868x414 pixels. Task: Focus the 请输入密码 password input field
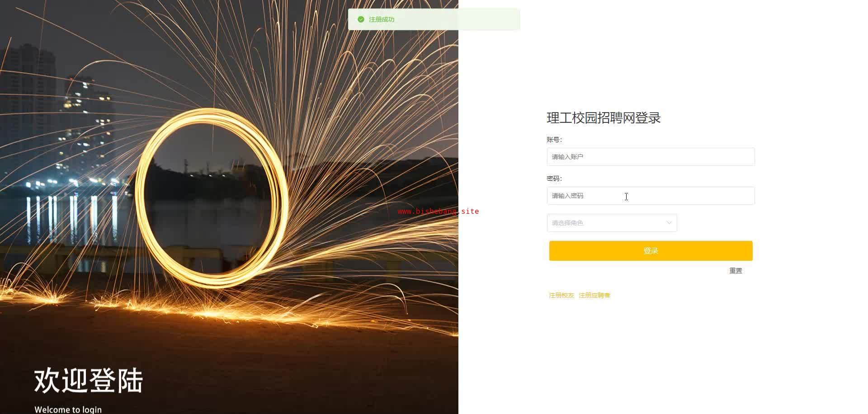coord(651,196)
